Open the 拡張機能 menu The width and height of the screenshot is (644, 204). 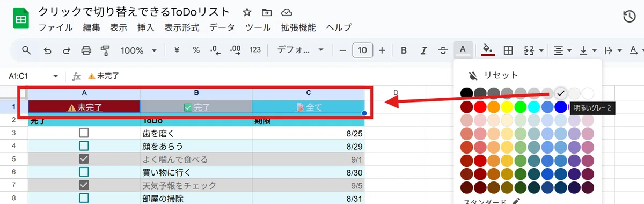click(x=299, y=27)
